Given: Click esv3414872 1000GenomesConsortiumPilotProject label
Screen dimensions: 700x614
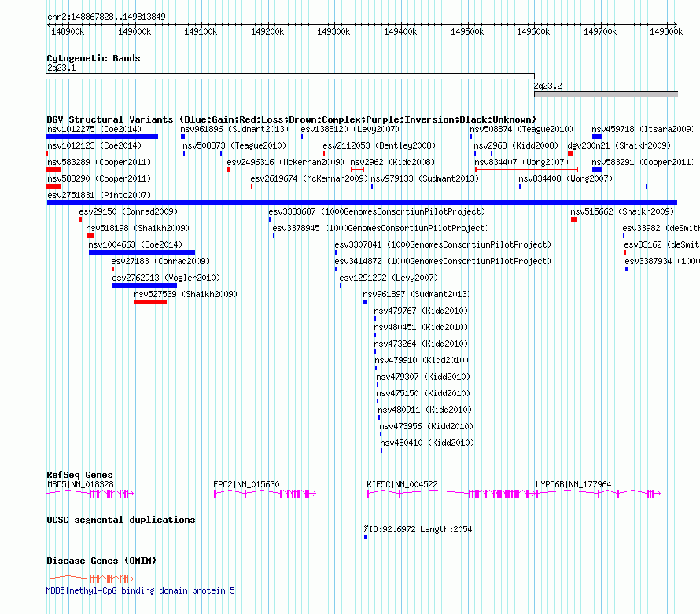Looking at the screenshot, I should pos(443,261).
